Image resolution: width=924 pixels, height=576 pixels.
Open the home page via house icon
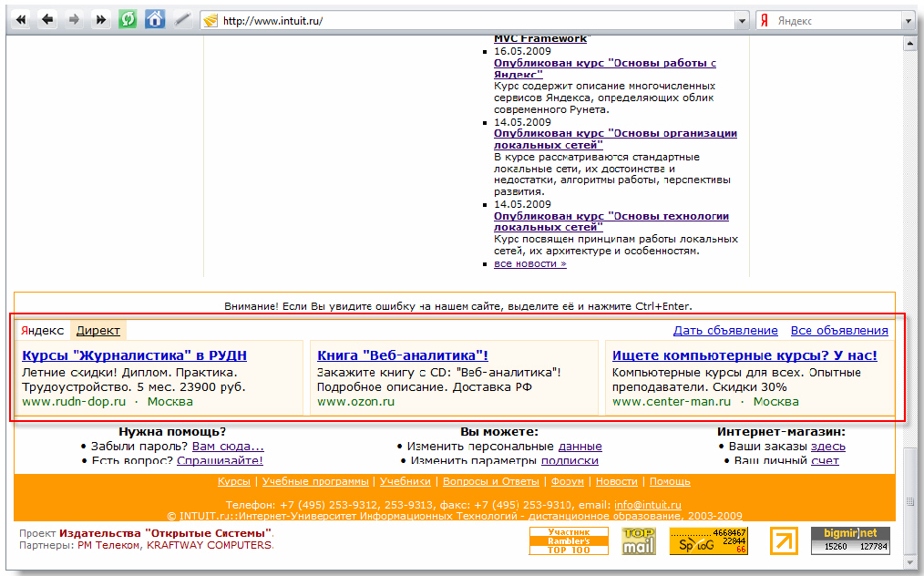coord(155,19)
